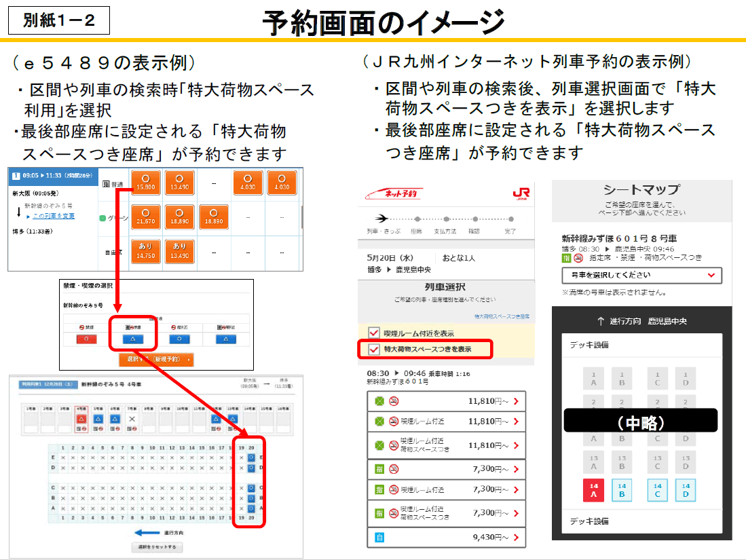This screenshot has width=746, height=560.
Task: Click the greyed-out seat 13A
Action: tap(593, 462)
